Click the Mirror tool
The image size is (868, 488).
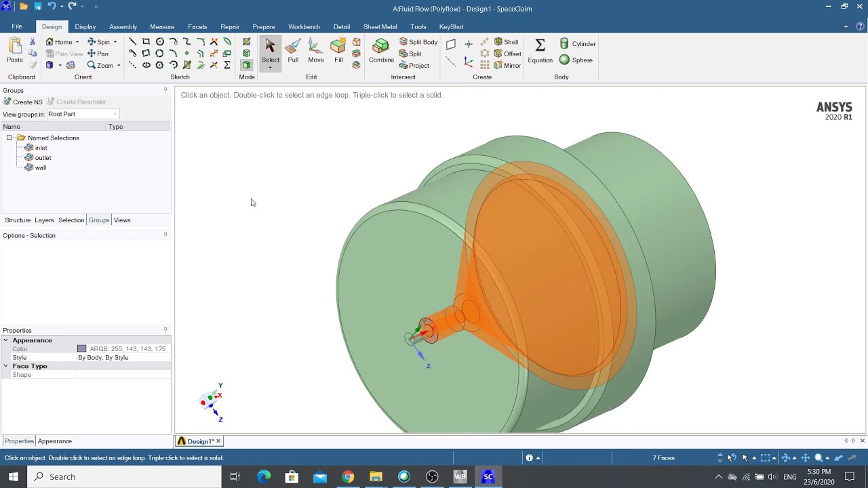coord(507,66)
